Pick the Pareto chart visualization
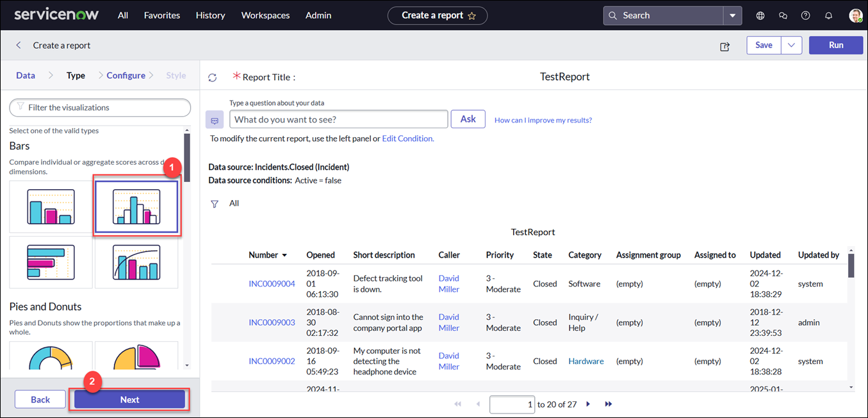 click(x=136, y=262)
